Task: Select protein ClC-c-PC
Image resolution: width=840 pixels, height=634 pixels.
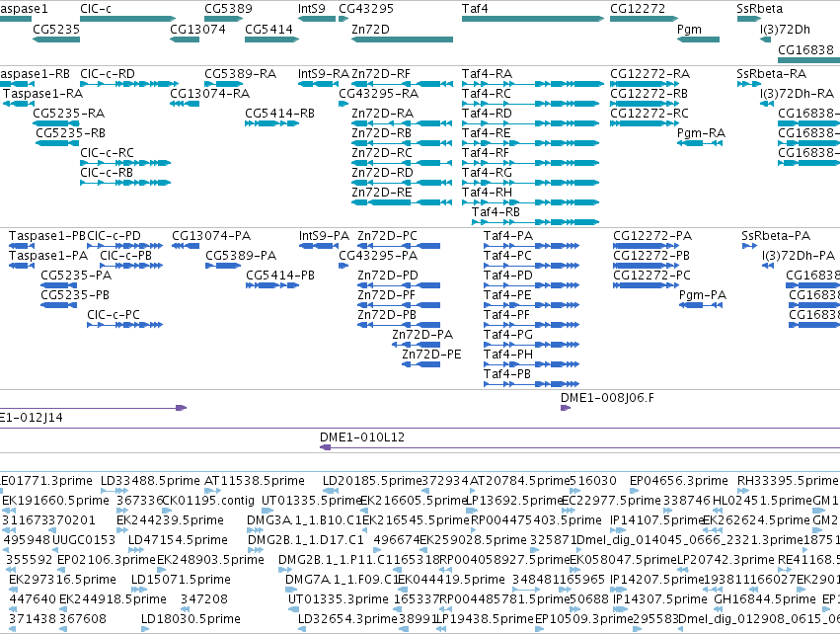Action: coord(124,325)
